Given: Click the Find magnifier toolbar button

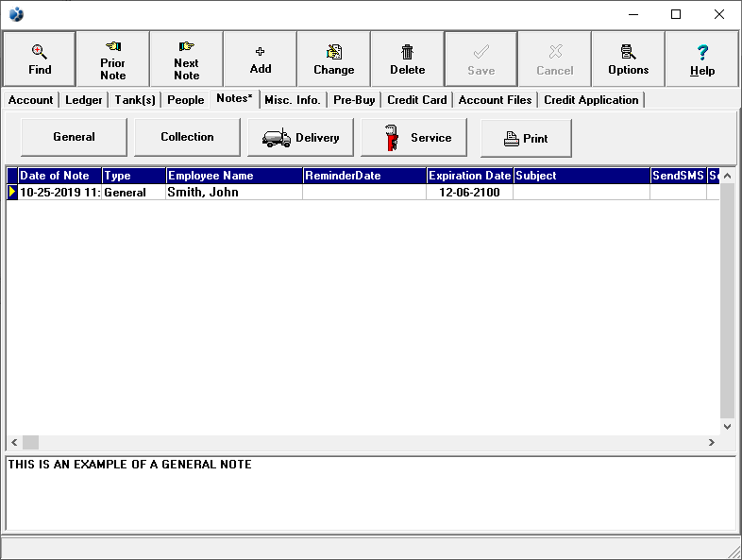Looking at the screenshot, I should tap(39, 59).
